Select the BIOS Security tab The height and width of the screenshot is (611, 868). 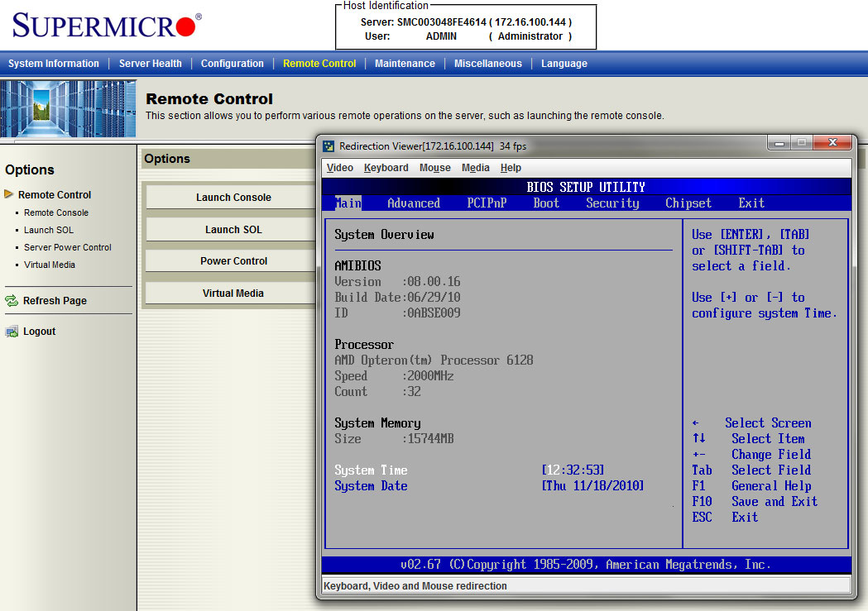click(612, 203)
